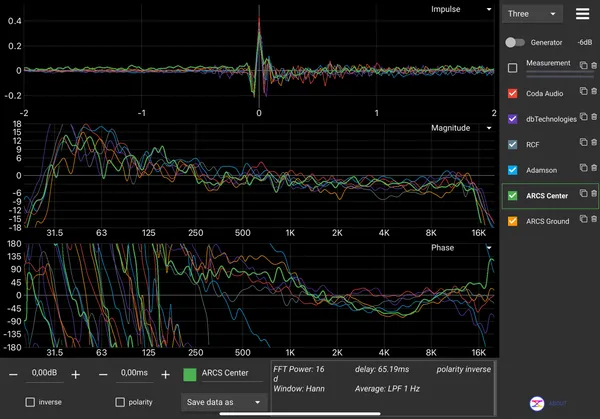Image resolution: width=600 pixels, height=419 pixels.
Task: Open the About logo icon
Action: (537, 403)
